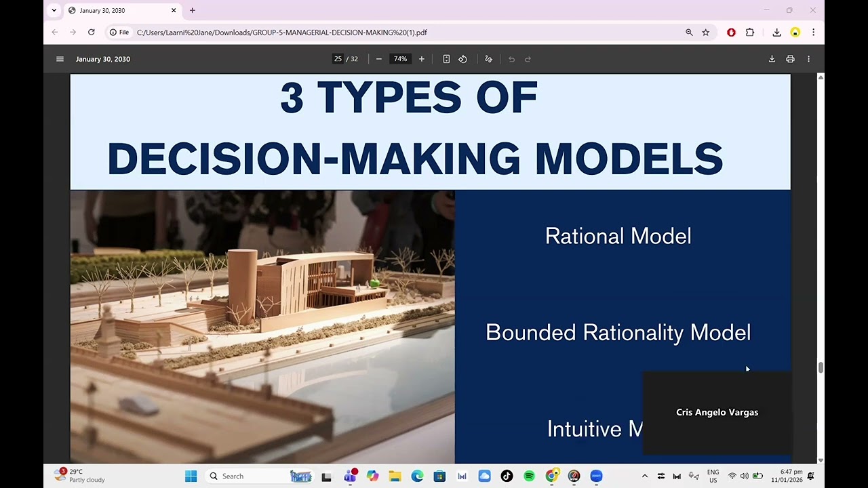Viewport: 868px width, 488px height.
Task: Open the Extensions puzzle icon
Action: [750, 32]
